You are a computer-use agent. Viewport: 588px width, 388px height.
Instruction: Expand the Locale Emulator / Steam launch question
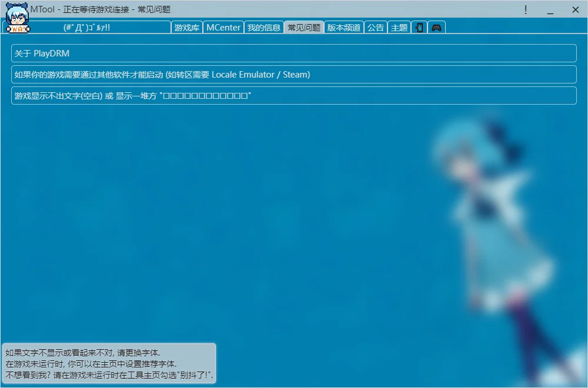click(293, 74)
